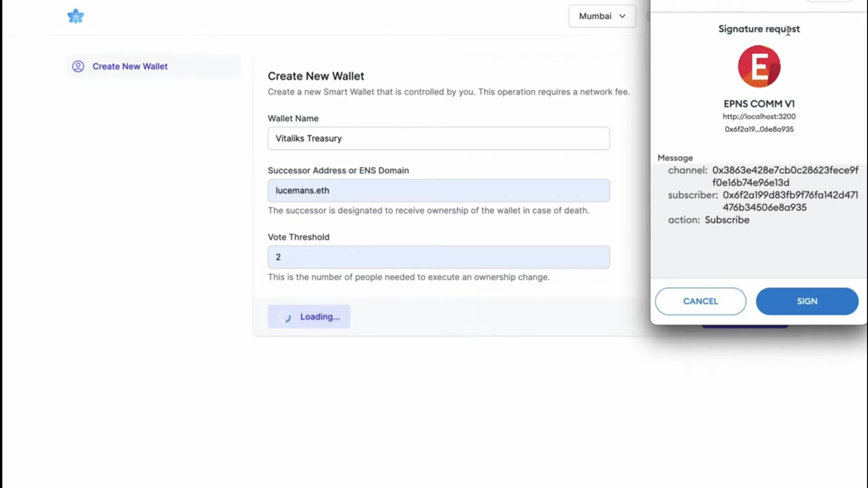Click the Create New Wallet page heading
The height and width of the screenshot is (488, 868).
[x=316, y=76]
